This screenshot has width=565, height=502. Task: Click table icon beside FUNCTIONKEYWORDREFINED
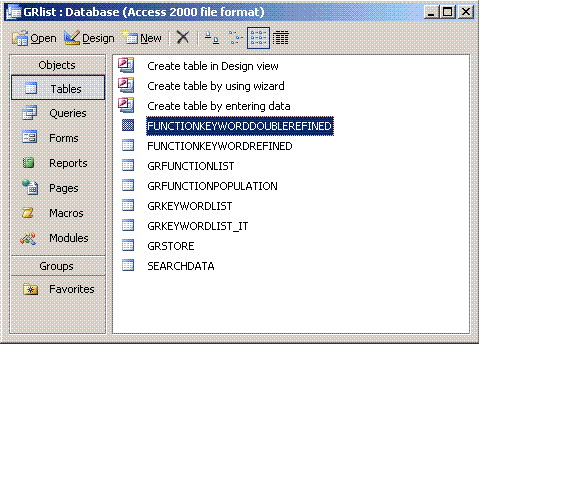128,145
